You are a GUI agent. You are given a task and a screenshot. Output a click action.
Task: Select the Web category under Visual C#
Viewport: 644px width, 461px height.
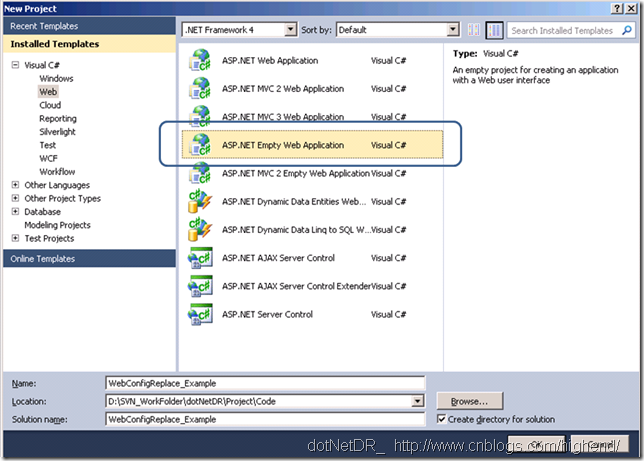[48, 92]
